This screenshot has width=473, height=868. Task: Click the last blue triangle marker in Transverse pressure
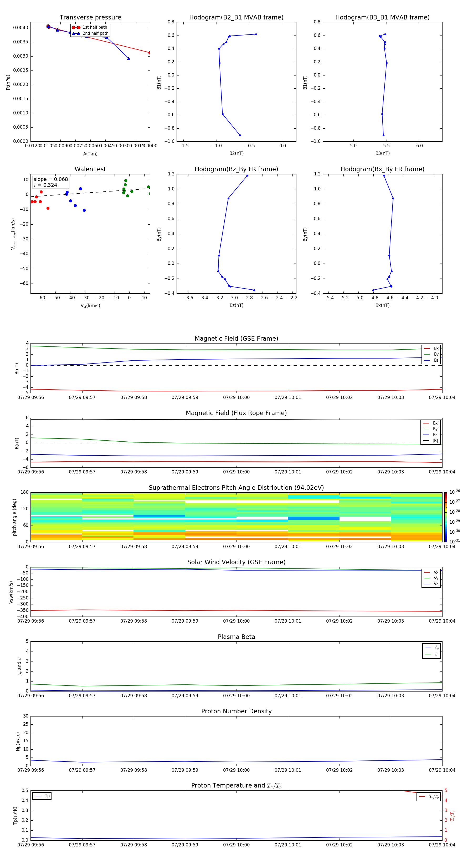(128, 59)
